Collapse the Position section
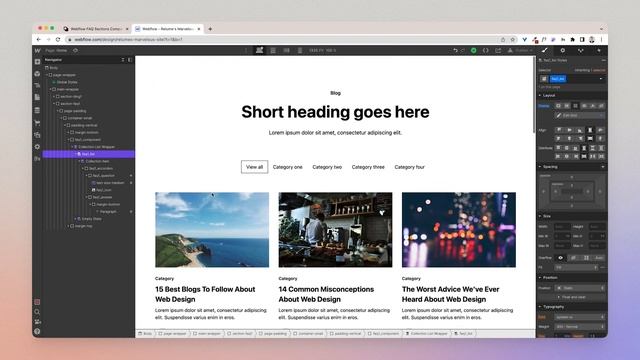This screenshot has width=640, height=360. 550,278
